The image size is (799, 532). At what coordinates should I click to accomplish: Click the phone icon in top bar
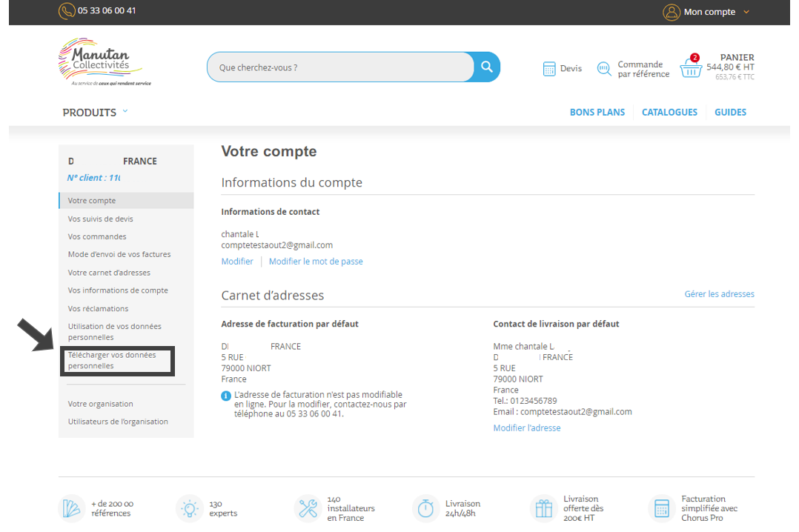(67, 11)
